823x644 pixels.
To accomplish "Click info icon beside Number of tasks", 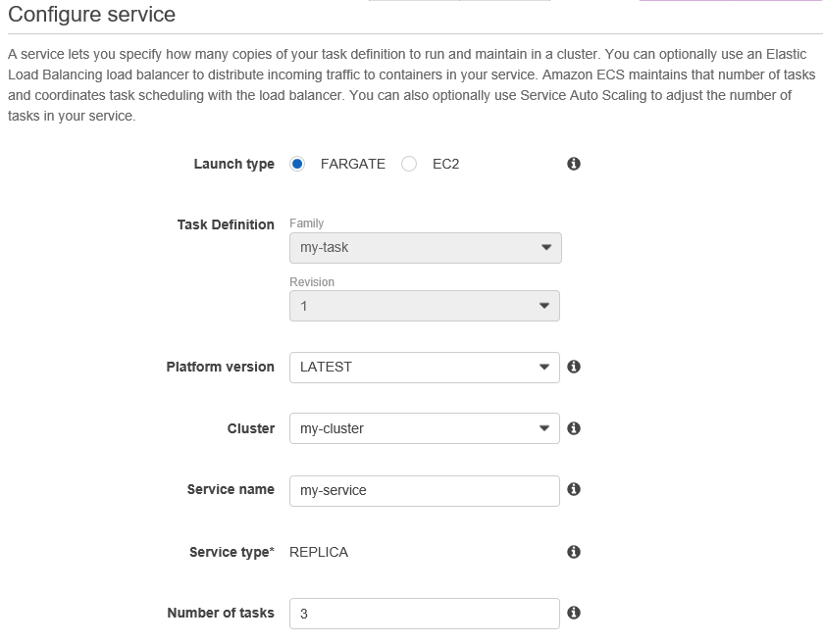I will (574, 613).
